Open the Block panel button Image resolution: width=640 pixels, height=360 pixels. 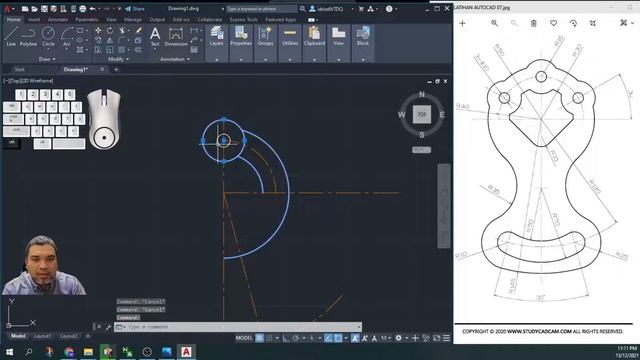[362, 36]
